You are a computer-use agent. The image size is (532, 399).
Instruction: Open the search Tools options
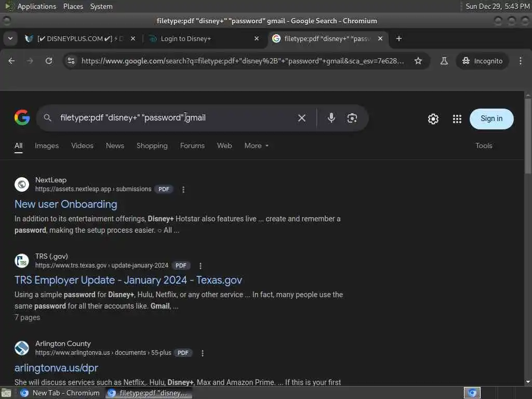tap(484, 146)
